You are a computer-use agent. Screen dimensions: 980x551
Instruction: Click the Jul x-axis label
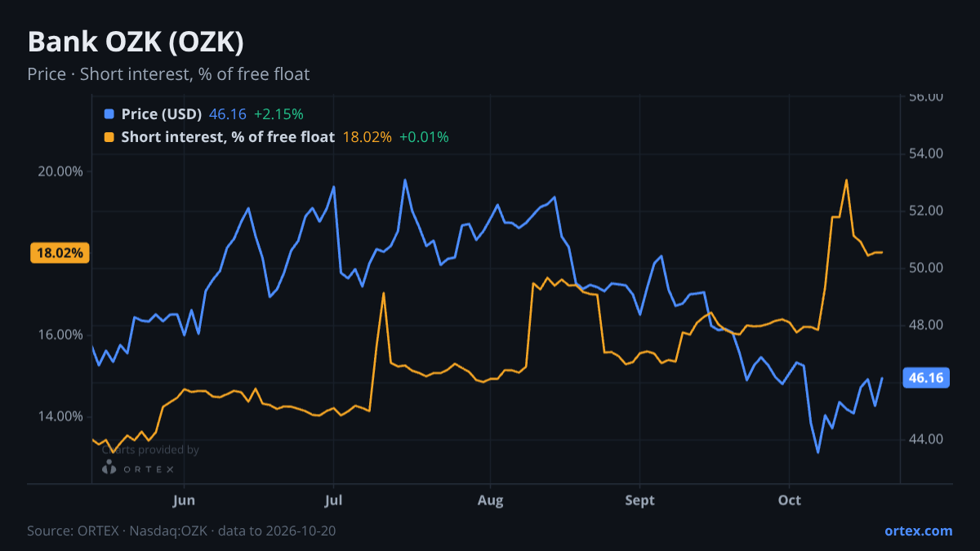(x=333, y=500)
